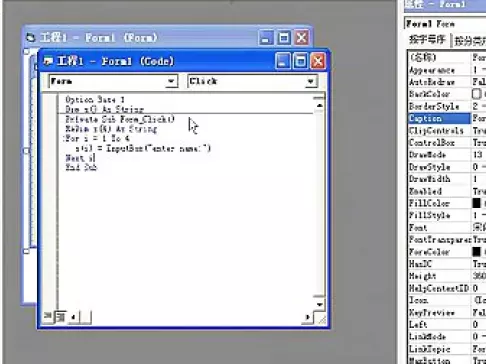This screenshot has height=364, width=486.
Task: Click the FillColor black swatch
Action: 477,203
